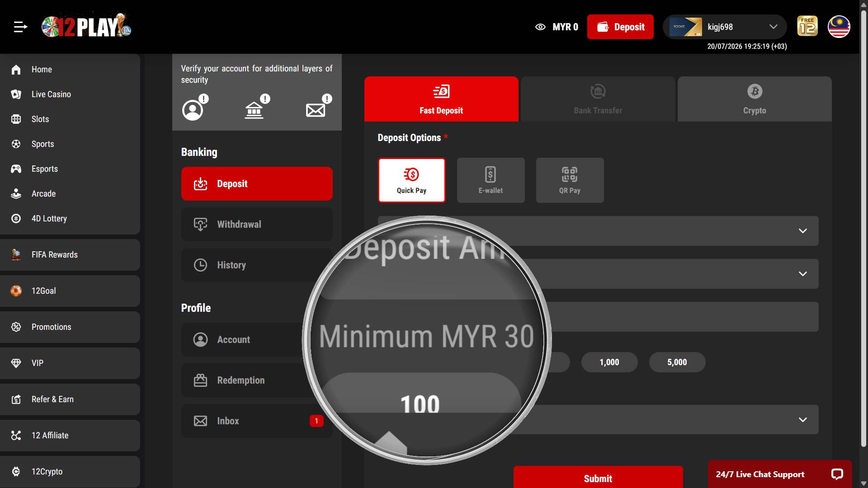Click the Live Casino cards icon
Image resolution: width=868 pixels, height=488 pixels.
(x=16, y=94)
